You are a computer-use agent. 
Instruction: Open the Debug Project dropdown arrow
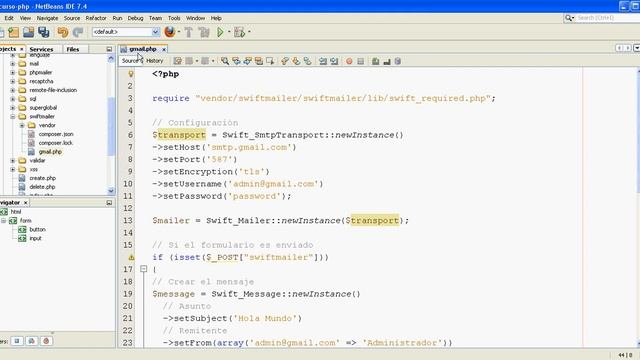(x=249, y=32)
